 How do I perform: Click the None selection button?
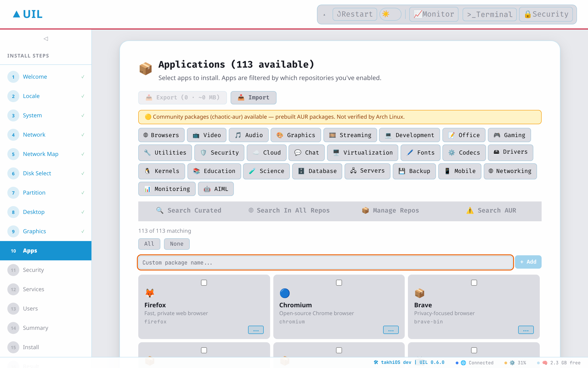pyautogui.click(x=177, y=244)
